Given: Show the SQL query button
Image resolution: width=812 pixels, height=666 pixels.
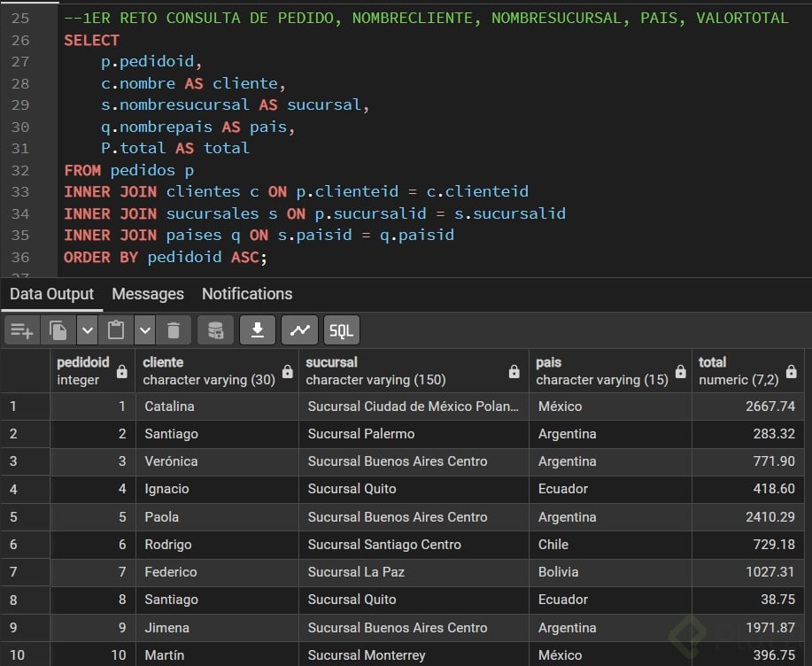Looking at the screenshot, I should tap(341, 330).
